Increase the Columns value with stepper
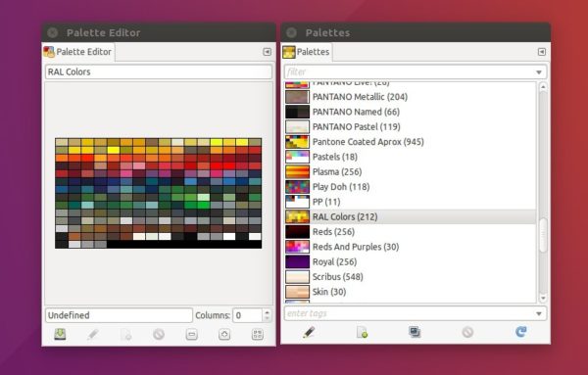This screenshot has width=588, height=375. [267, 312]
